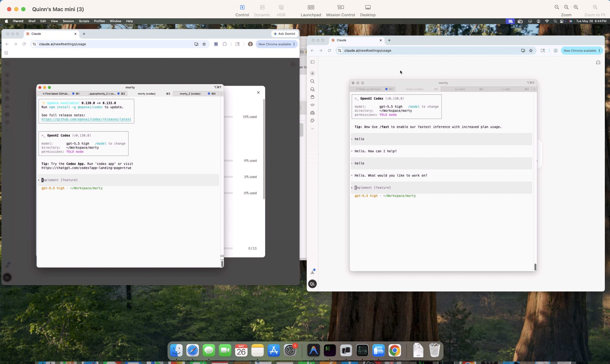Open the Scripts menu in the menu bar
Screen dimensions: 610x364
[84, 21]
